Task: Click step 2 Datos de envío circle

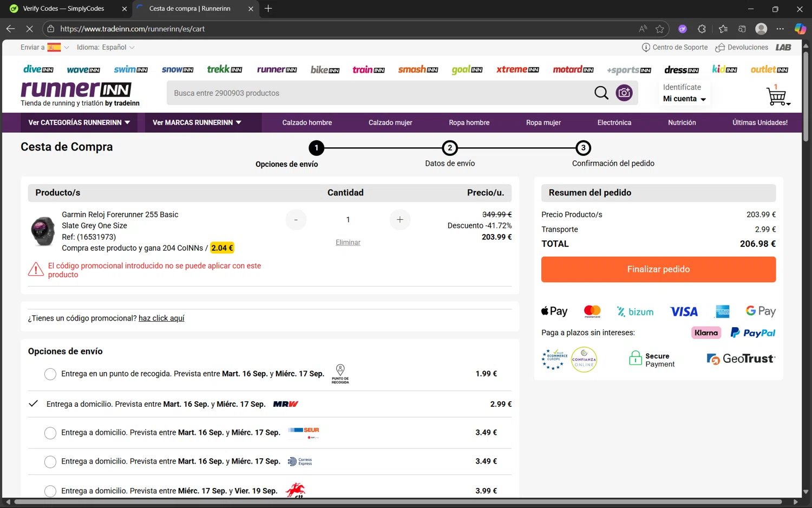Action: tap(450, 148)
